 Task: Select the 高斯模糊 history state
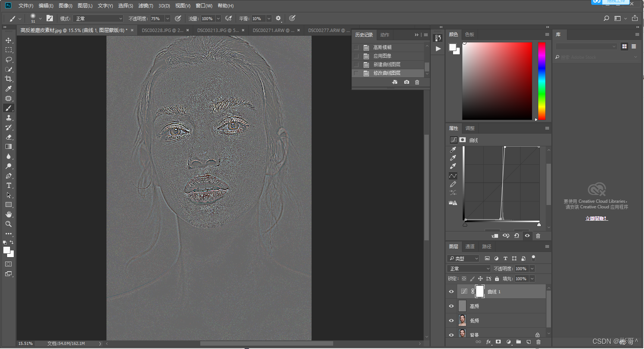382,47
